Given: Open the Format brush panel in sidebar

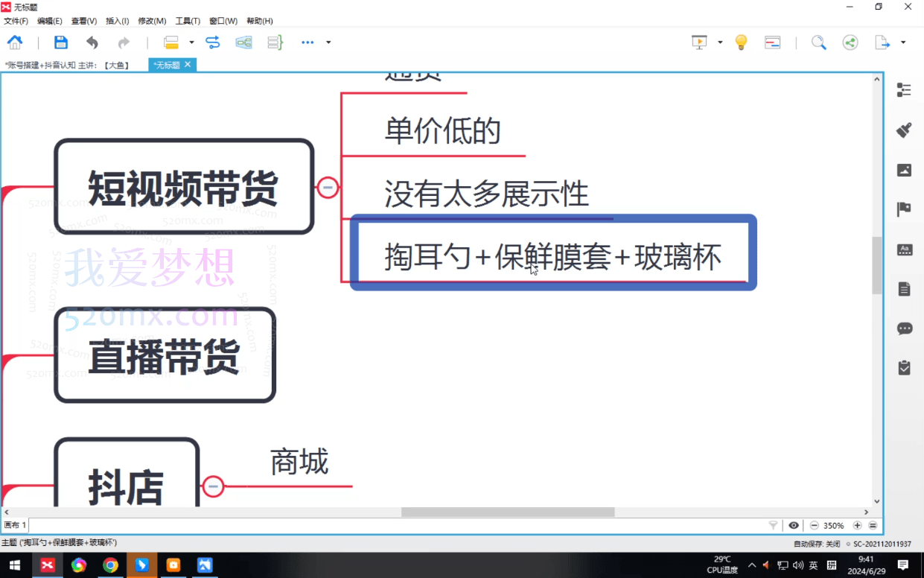Looking at the screenshot, I should pos(904,130).
